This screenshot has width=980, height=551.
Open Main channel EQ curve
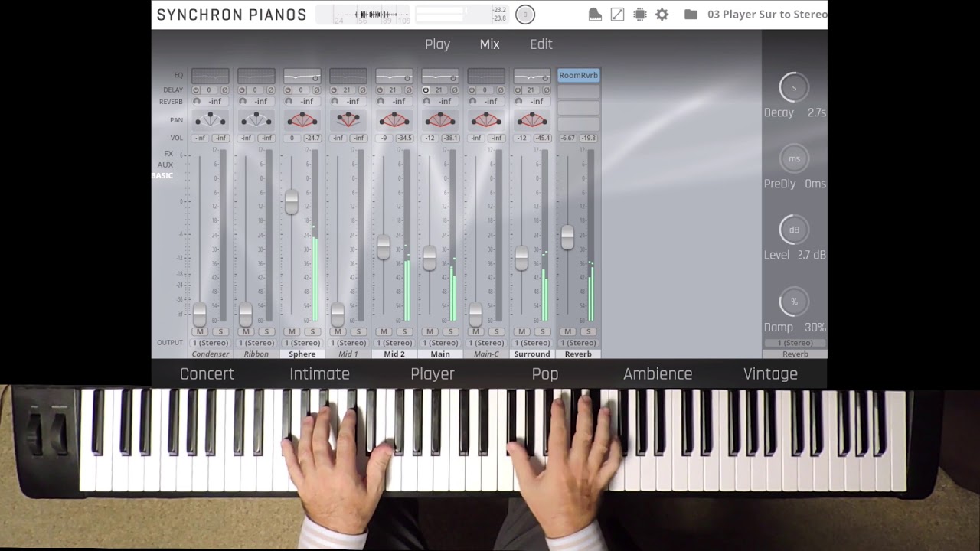click(440, 76)
